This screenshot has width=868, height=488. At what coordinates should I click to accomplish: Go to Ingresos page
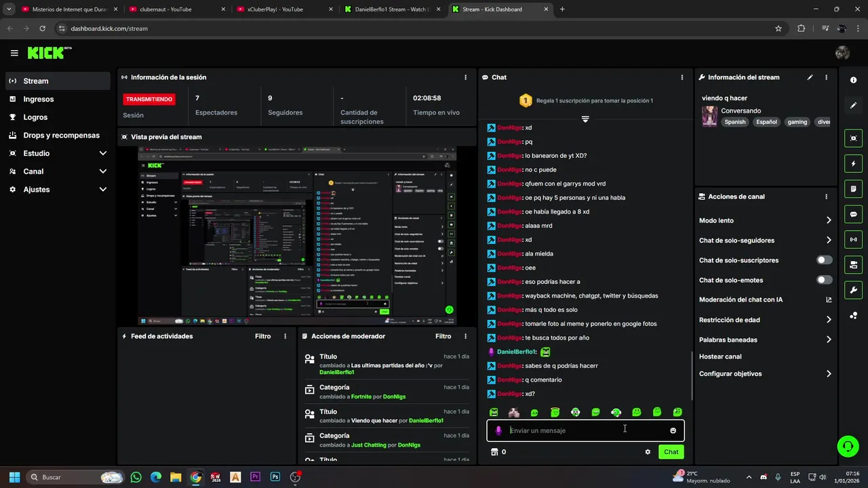click(58, 99)
